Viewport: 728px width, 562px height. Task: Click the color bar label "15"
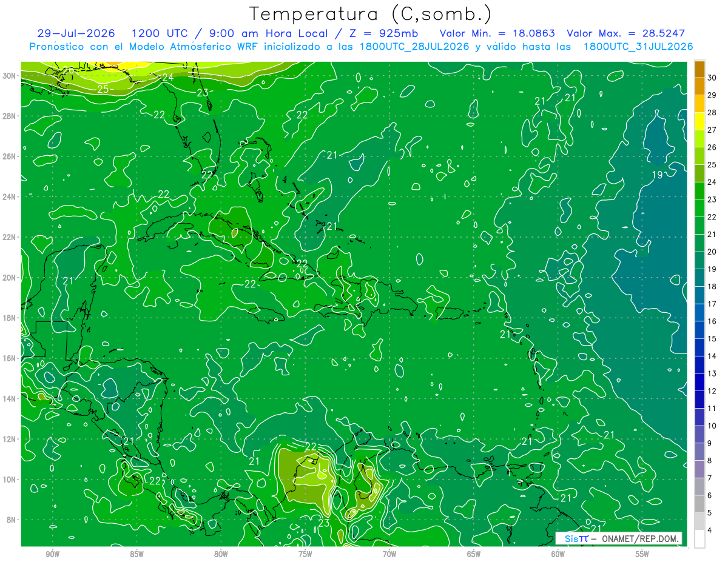712,338
